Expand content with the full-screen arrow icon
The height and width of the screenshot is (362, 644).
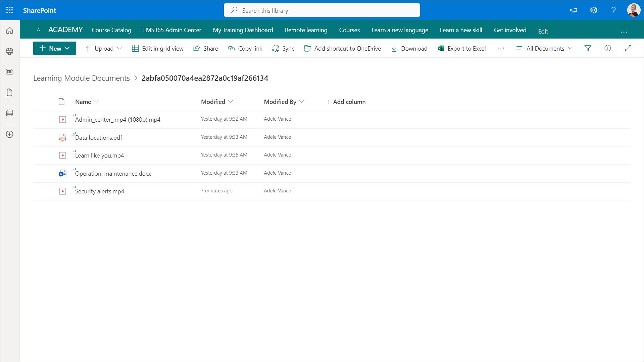pyautogui.click(x=628, y=48)
